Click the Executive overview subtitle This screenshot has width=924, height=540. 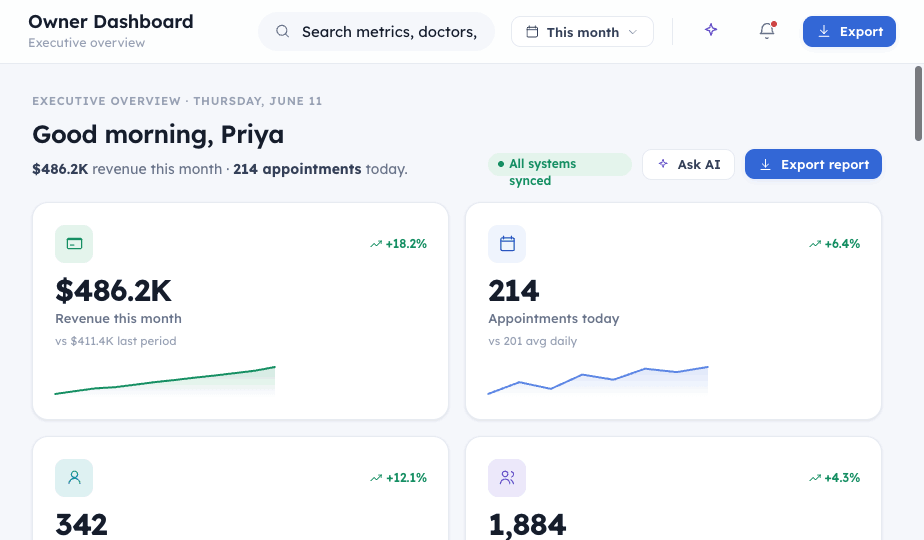pyautogui.click(x=87, y=42)
